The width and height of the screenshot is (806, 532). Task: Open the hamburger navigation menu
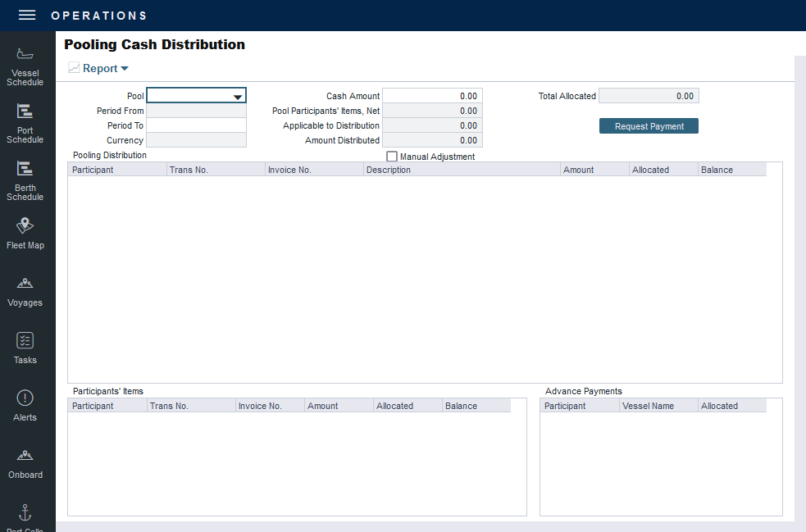[x=27, y=16]
